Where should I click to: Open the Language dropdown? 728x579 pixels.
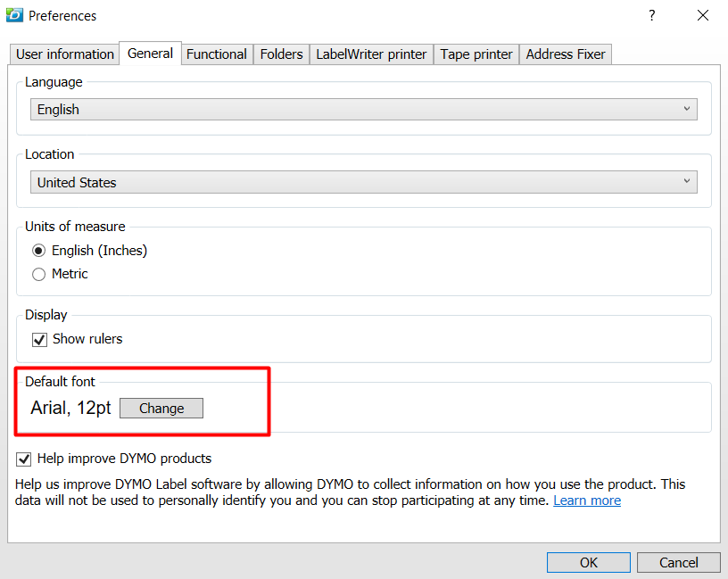click(x=363, y=109)
